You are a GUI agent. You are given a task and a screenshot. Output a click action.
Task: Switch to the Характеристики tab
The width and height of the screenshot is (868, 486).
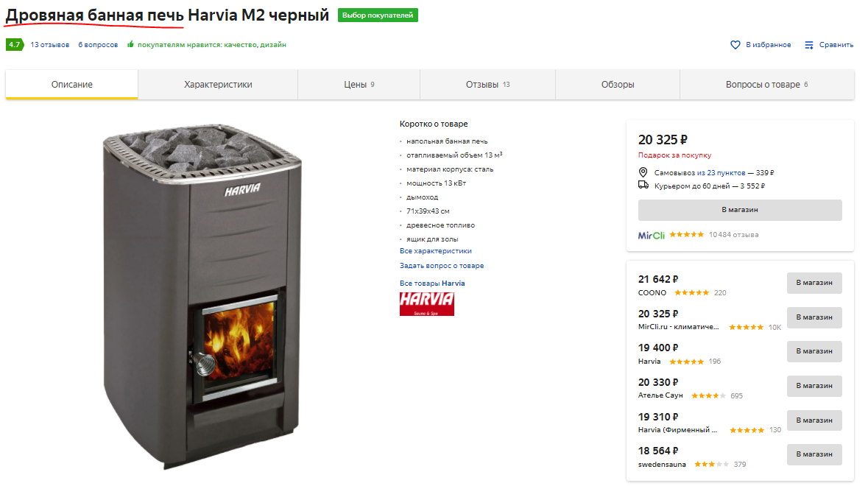tap(218, 85)
